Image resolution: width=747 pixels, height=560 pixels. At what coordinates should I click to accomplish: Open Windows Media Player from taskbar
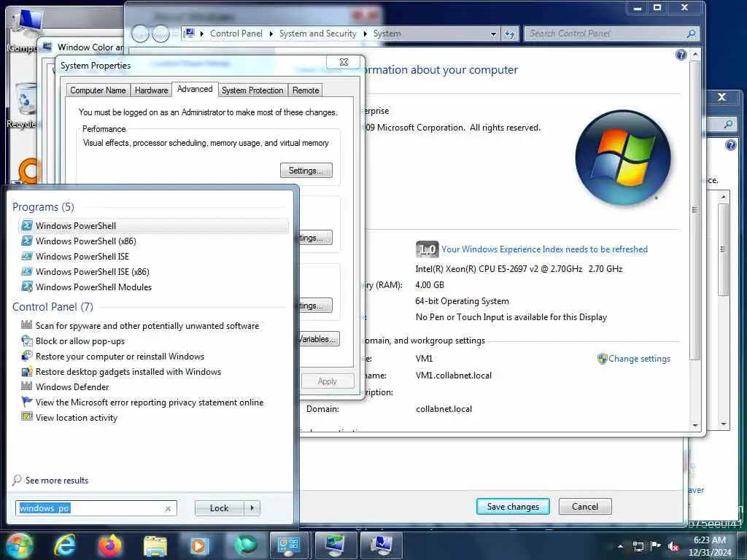pyautogui.click(x=199, y=545)
